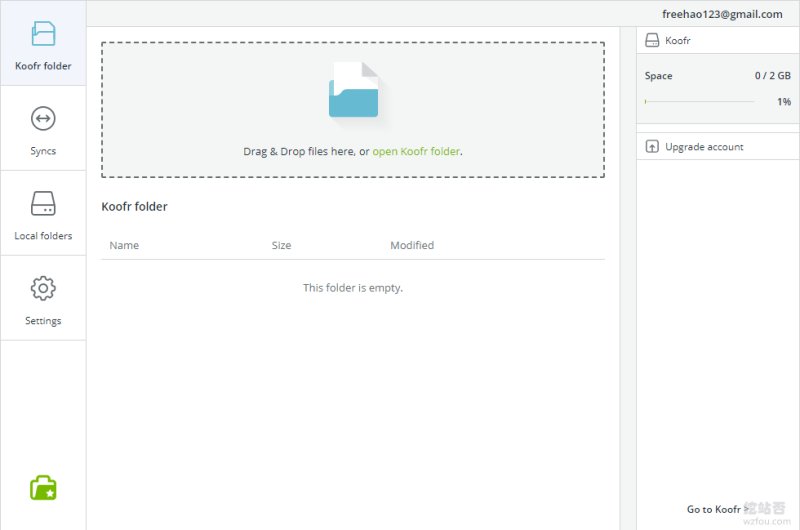Click the Koofr folder sidebar icon
Screen dimensions: 800x530
(x=43, y=34)
